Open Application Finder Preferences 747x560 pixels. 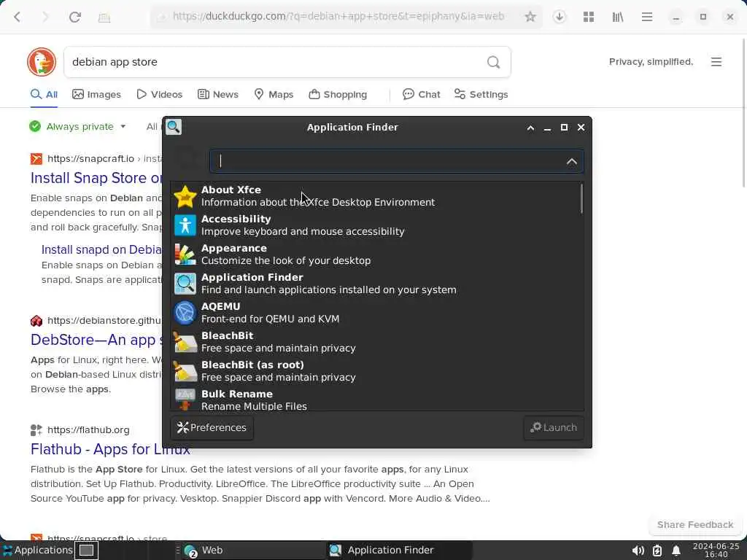(x=212, y=427)
